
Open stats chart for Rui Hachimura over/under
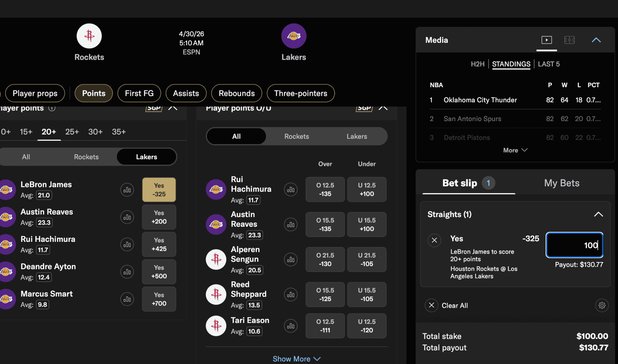pos(291,189)
